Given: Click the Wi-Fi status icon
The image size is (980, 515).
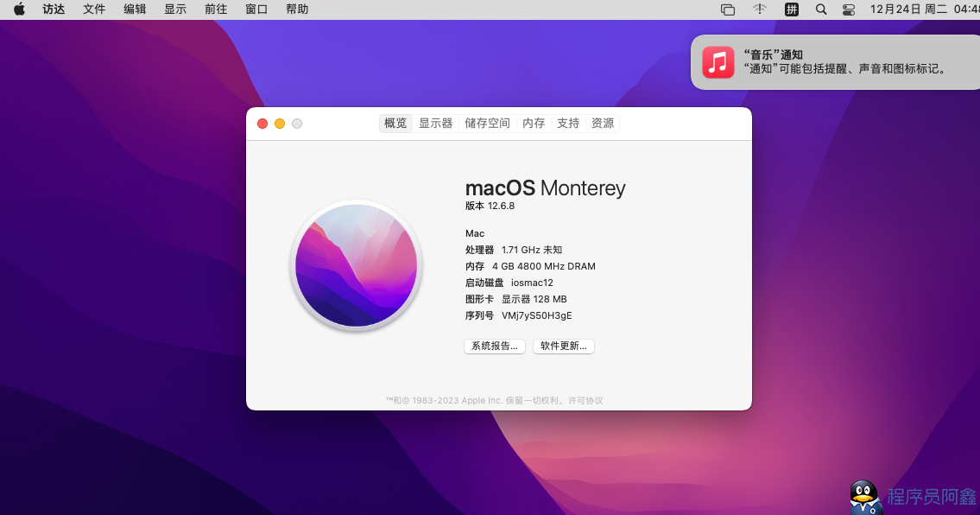Looking at the screenshot, I should pyautogui.click(x=759, y=10).
